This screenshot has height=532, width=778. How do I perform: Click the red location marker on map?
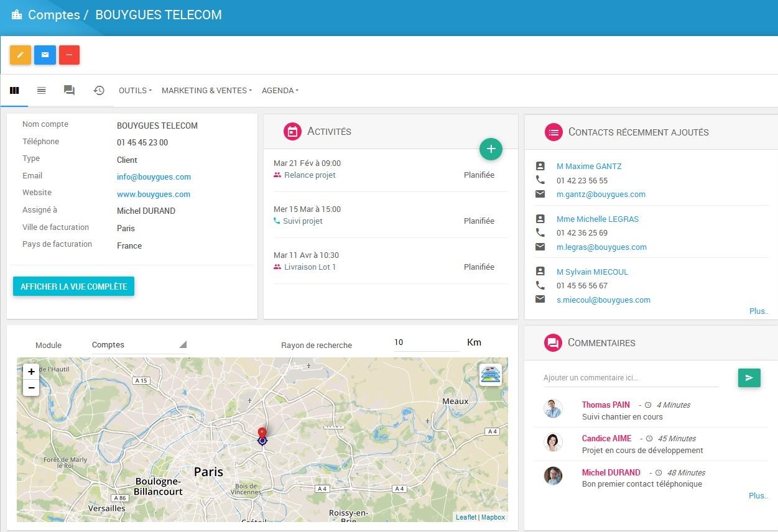[262, 433]
